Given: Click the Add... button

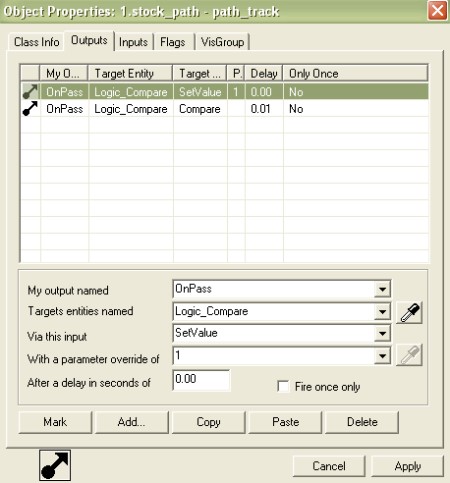Looking at the screenshot, I should (132, 422).
